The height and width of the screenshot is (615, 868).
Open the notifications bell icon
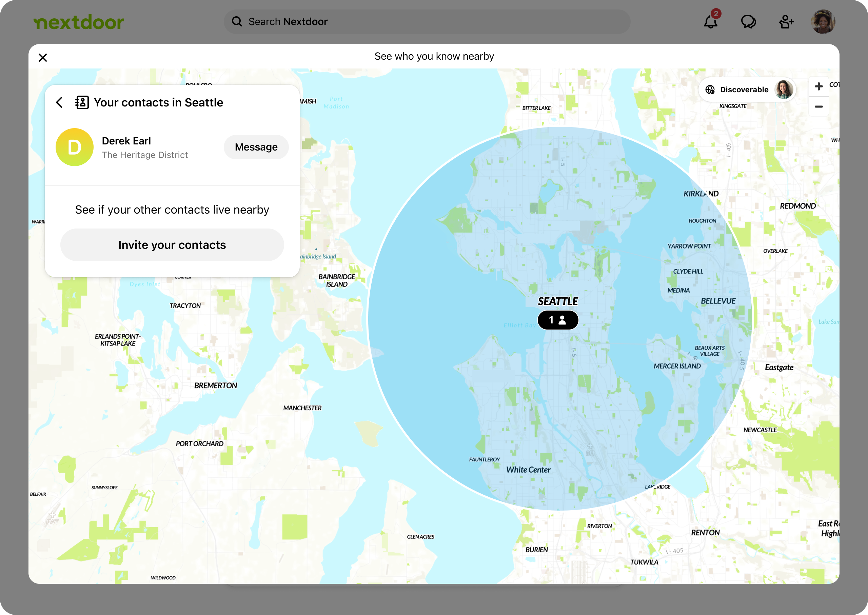(x=710, y=22)
